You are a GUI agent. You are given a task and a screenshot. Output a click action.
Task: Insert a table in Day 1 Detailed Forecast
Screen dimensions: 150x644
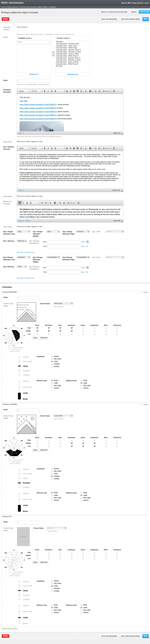coord(78,148)
